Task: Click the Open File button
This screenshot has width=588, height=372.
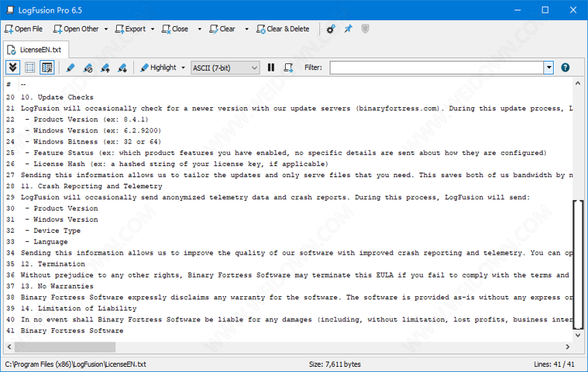Action: pyautogui.click(x=24, y=29)
